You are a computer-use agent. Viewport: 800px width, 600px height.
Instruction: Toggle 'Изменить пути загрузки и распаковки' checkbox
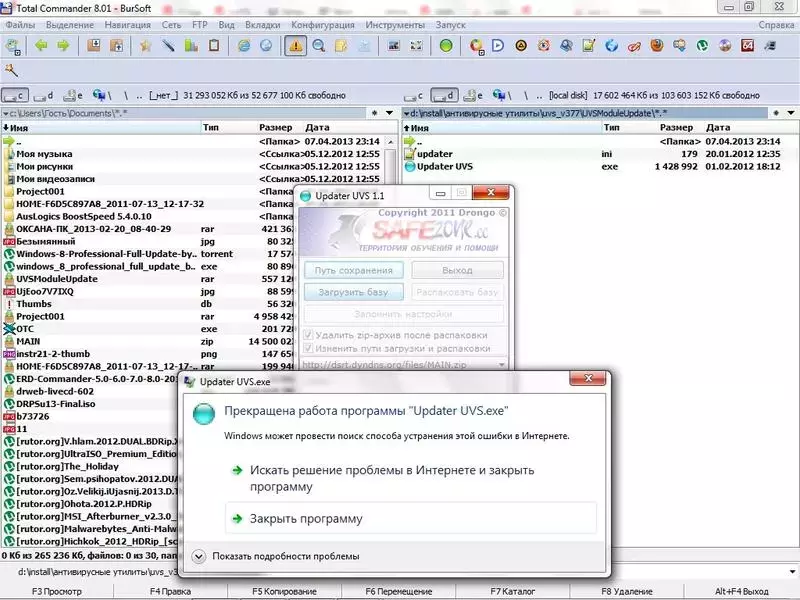click(308, 348)
